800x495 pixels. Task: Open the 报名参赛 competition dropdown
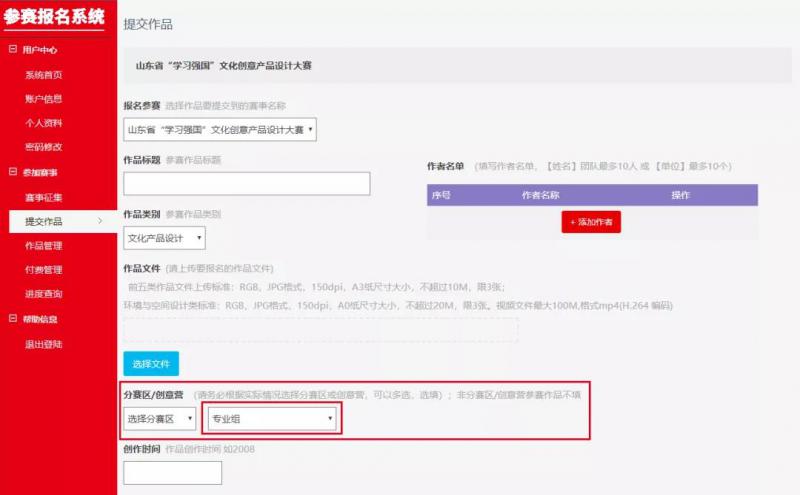(220, 130)
